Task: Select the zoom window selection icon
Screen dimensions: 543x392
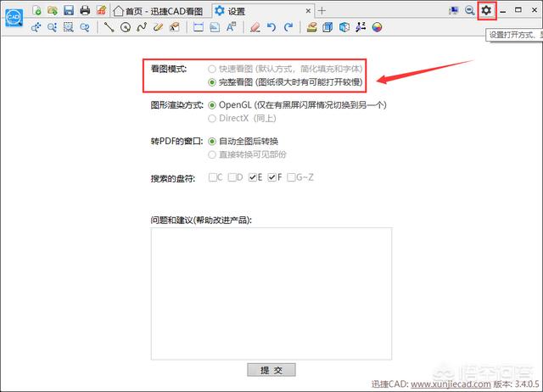Action: pyautogui.click(x=69, y=27)
